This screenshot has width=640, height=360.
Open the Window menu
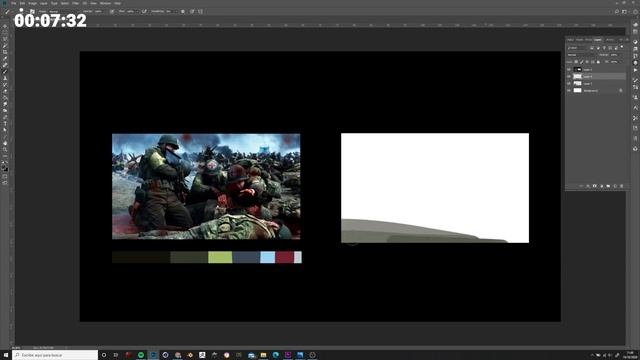[105, 3]
